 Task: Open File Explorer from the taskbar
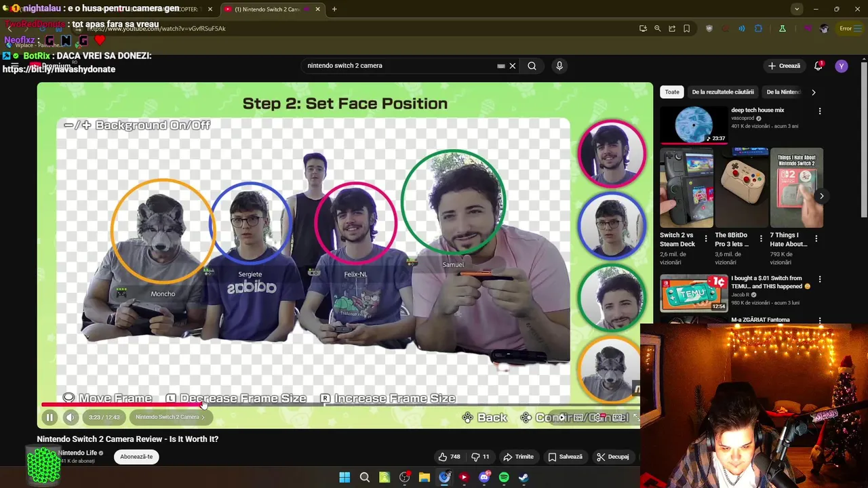tap(425, 477)
